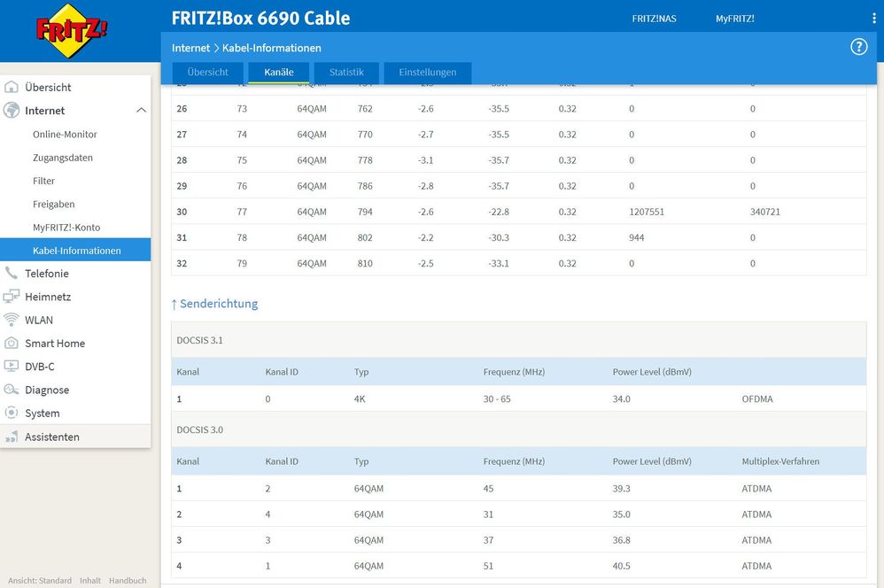Image resolution: width=884 pixels, height=588 pixels.
Task: Click the value 944 in row 31
Action: pos(637,238)
